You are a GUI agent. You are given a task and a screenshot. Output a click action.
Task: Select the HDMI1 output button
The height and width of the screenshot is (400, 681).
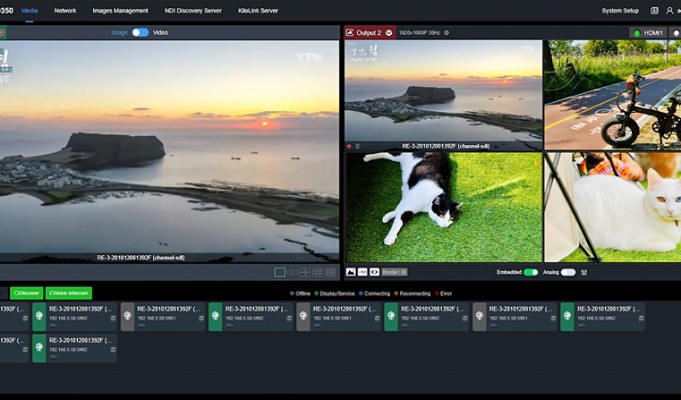[x=648, y=33]
